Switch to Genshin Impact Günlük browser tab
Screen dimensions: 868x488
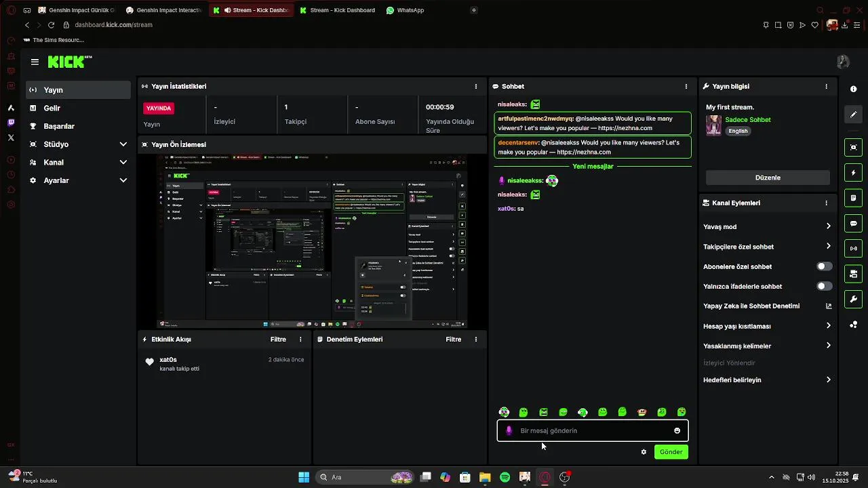77,10
